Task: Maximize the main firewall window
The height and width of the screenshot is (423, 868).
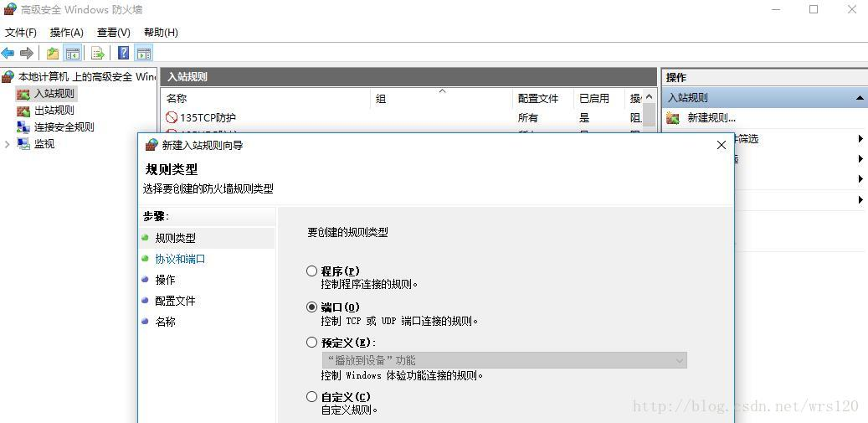Action: pos(814,9)
